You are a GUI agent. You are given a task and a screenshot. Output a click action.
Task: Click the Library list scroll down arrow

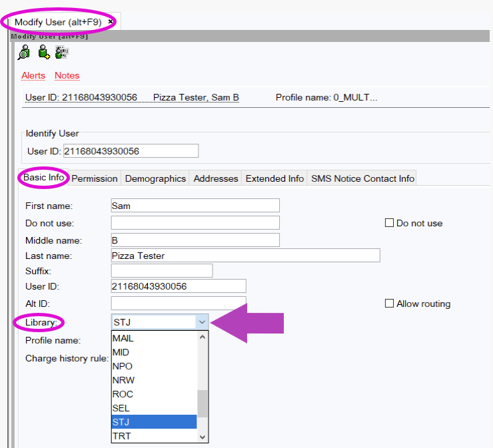203,437
